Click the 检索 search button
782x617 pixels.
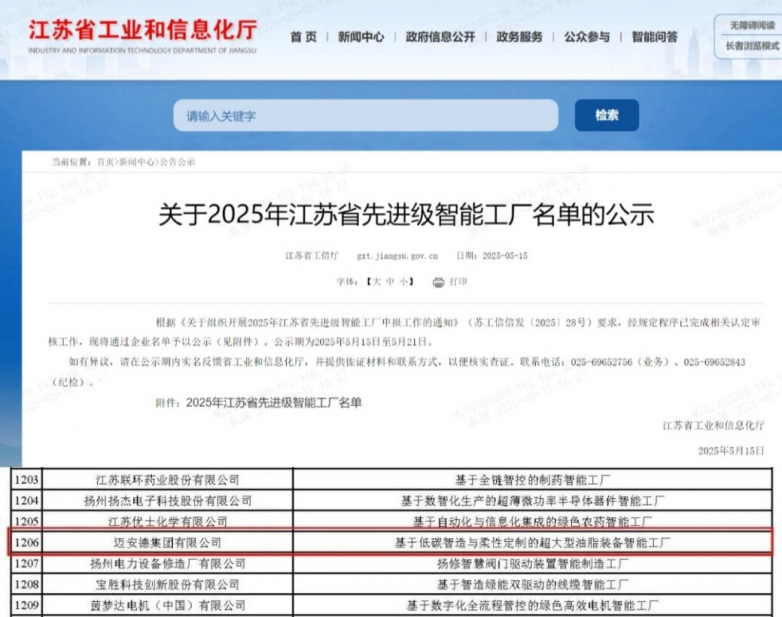coord(607,115)
